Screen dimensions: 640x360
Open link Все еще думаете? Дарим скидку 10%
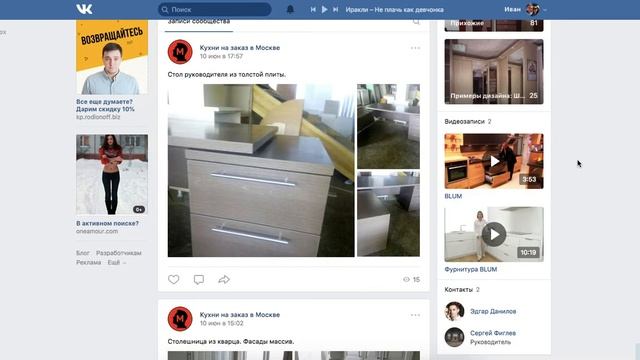click(x=105, y=105)
